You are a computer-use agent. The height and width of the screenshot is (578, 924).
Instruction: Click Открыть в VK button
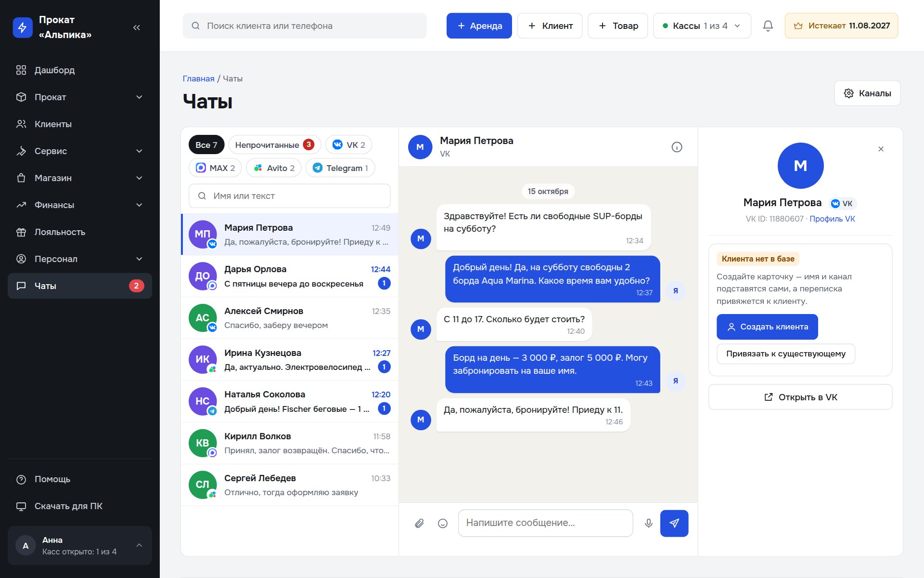[800, 397]
